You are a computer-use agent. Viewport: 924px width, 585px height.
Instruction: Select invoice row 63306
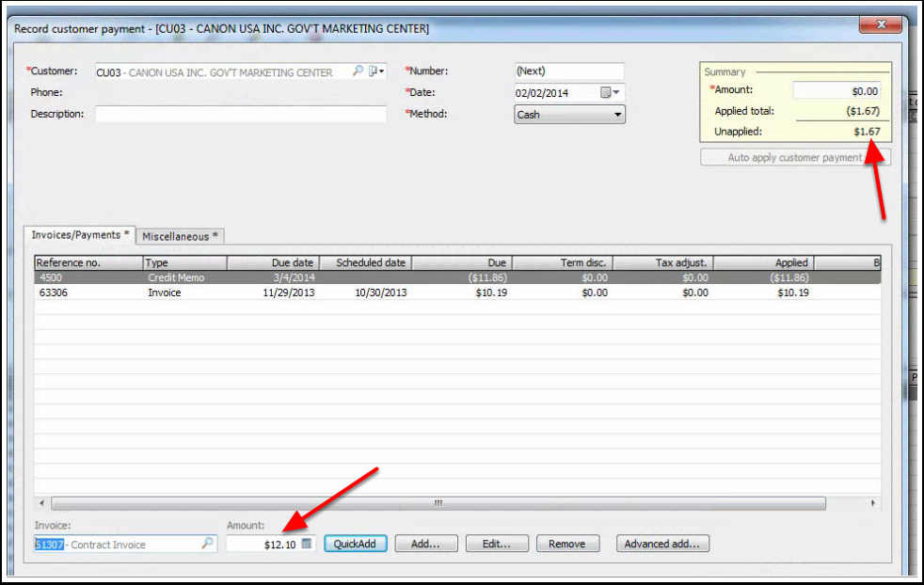[457, 292]
